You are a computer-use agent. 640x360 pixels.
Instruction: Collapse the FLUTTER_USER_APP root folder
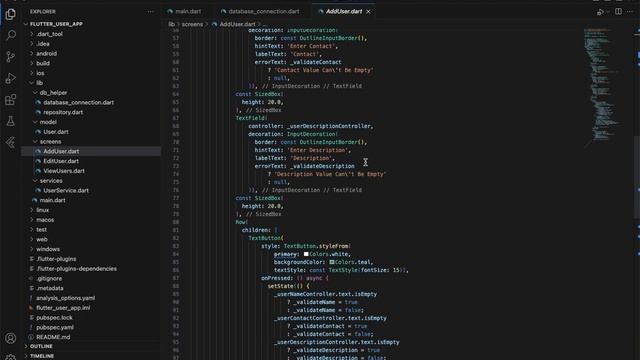tap(56, 24)
